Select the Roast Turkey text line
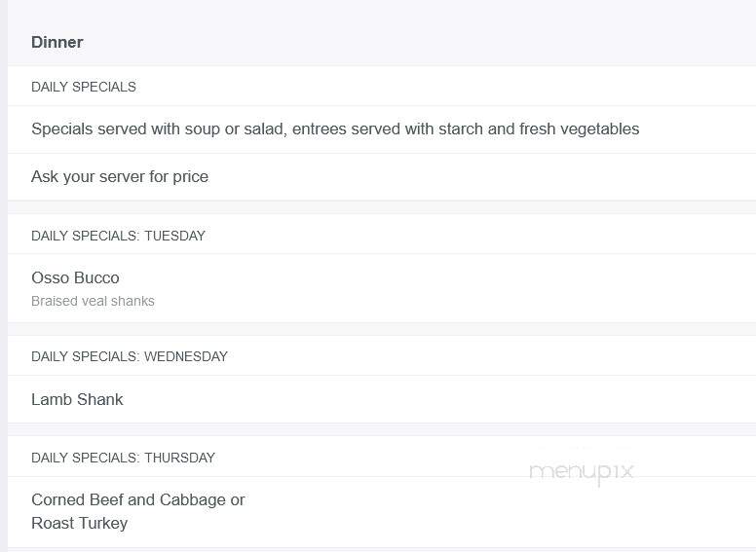Screen dimensions: 756x552 [x=80, y=523]
